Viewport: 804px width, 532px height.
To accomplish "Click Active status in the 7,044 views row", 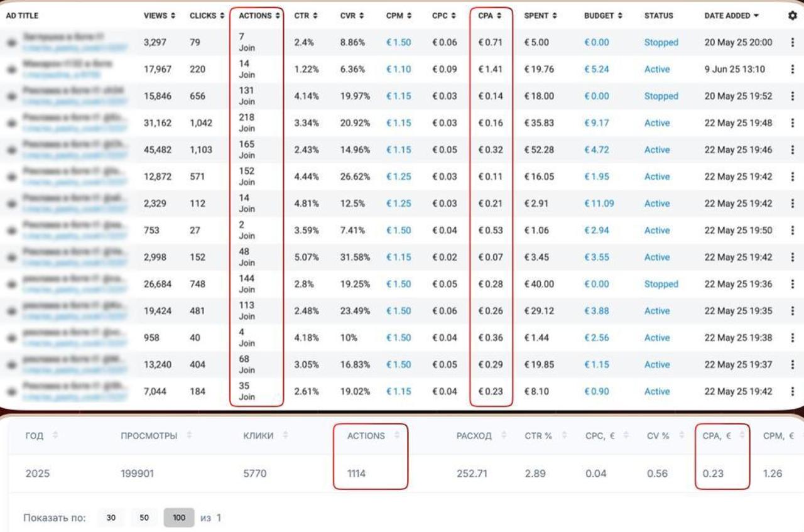I will tap(657, 391).
